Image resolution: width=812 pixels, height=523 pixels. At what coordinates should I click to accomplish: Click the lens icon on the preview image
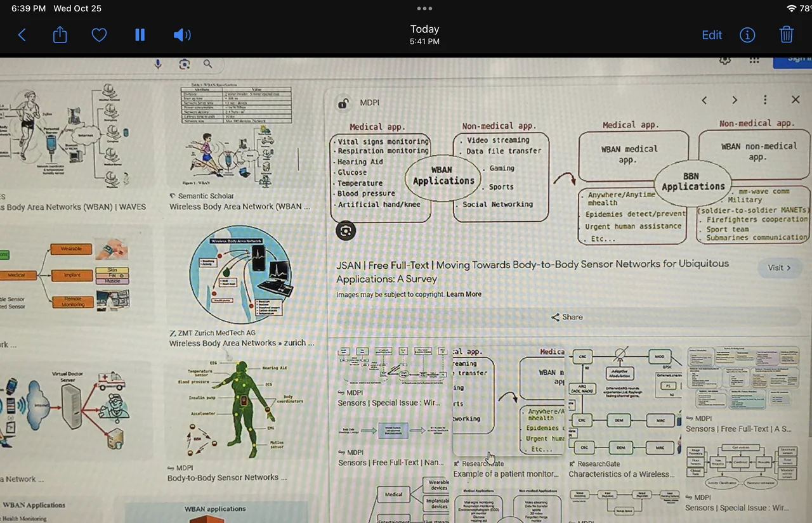point(346,231)
